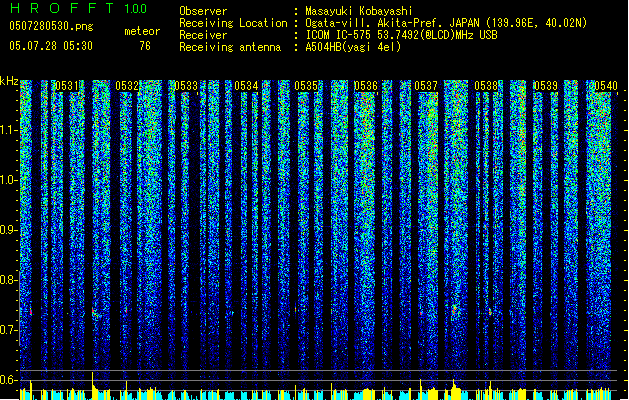629x400 pixels.
Task: Click the 0531 time marker
Action: point(67,86)
